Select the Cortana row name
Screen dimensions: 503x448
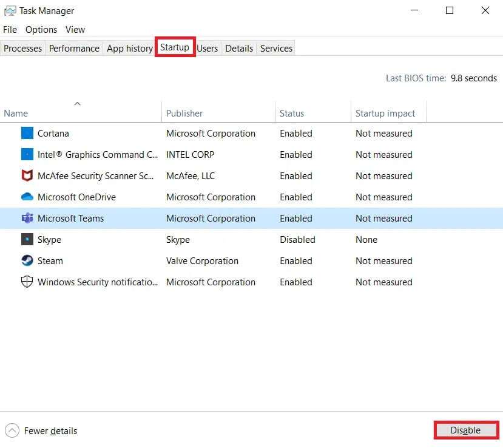[53, 133]
